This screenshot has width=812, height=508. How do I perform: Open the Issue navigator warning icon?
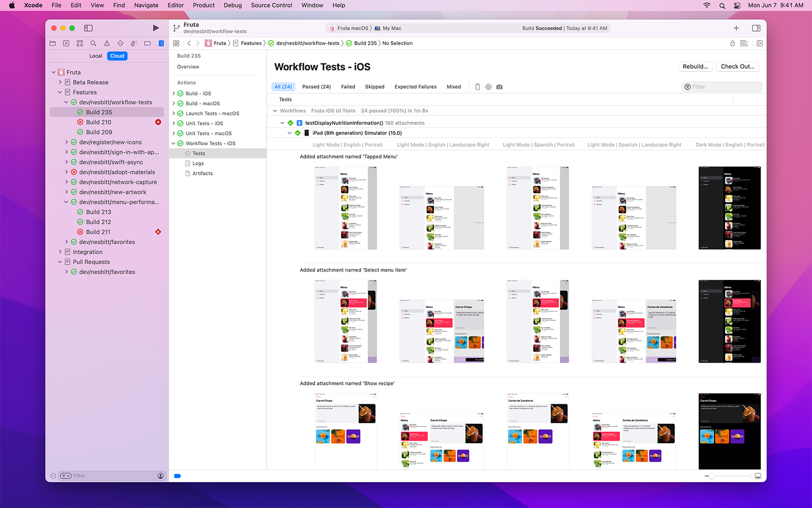pos(107,43)
